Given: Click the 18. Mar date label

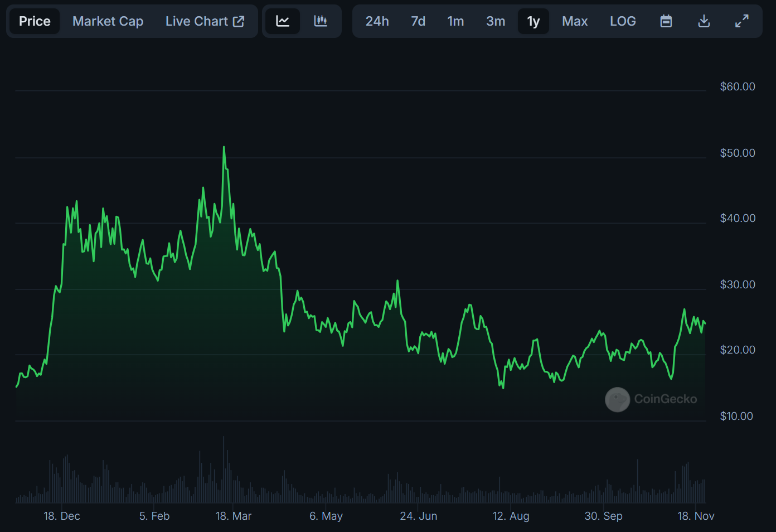Looking at the screenshot, I should tap(234, 516).
